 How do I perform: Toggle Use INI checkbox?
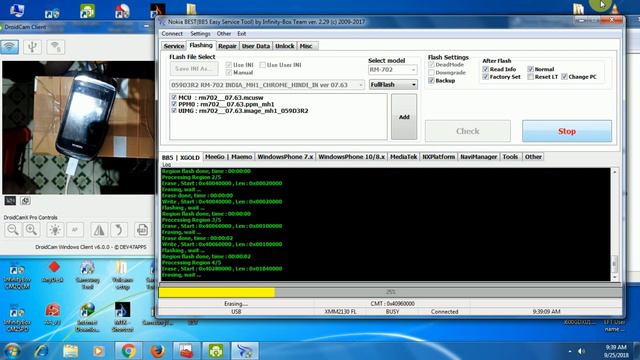[229, 65]
